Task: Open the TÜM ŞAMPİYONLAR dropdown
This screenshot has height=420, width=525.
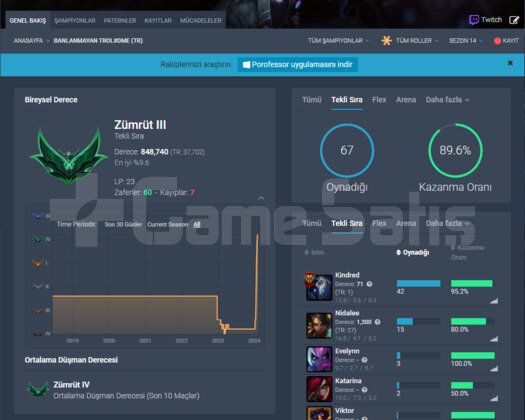Action: (339, 41)
